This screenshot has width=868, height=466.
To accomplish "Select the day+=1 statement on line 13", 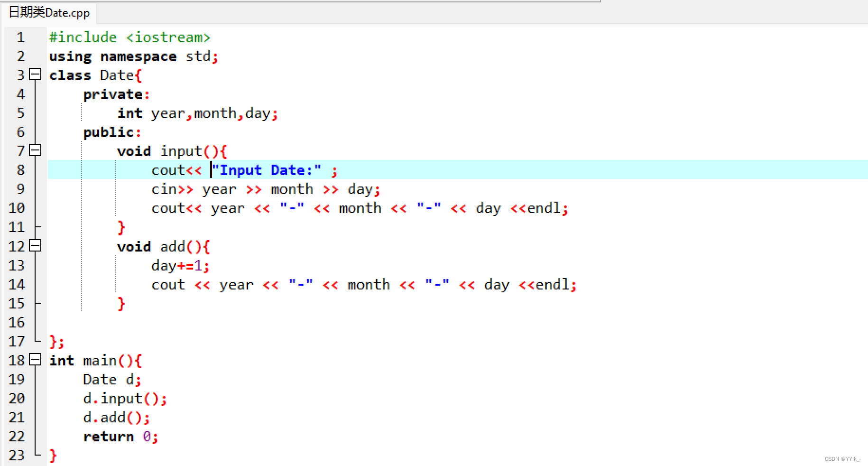I will click(x=179, y=265).
